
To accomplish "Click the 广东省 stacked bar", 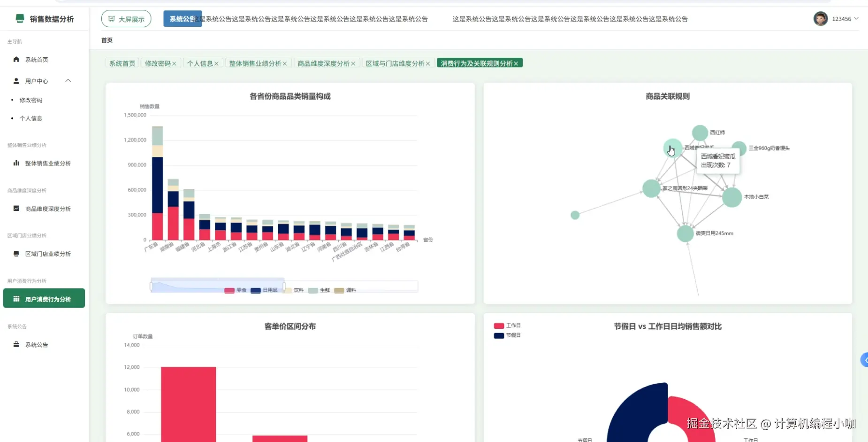I will pyautogui.click(x=158, y=183).
